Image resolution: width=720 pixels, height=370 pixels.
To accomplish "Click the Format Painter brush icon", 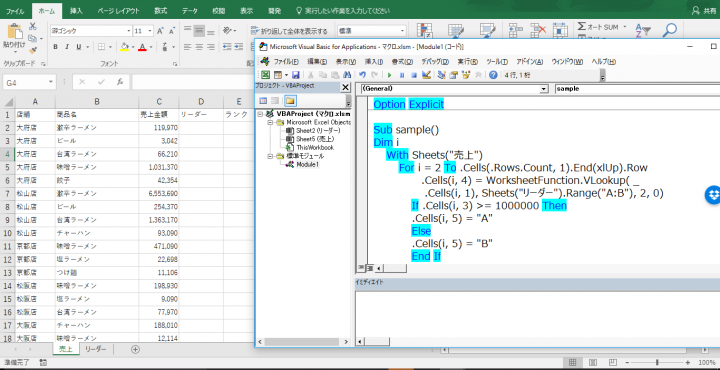I will pyautogui.click(x=33, y=50).
